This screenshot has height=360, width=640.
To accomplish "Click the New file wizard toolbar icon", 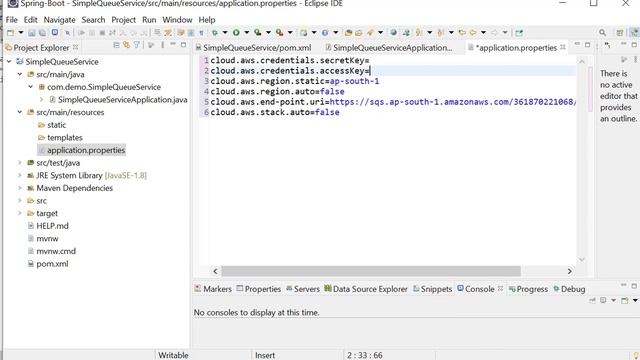I will click(11, 33).
